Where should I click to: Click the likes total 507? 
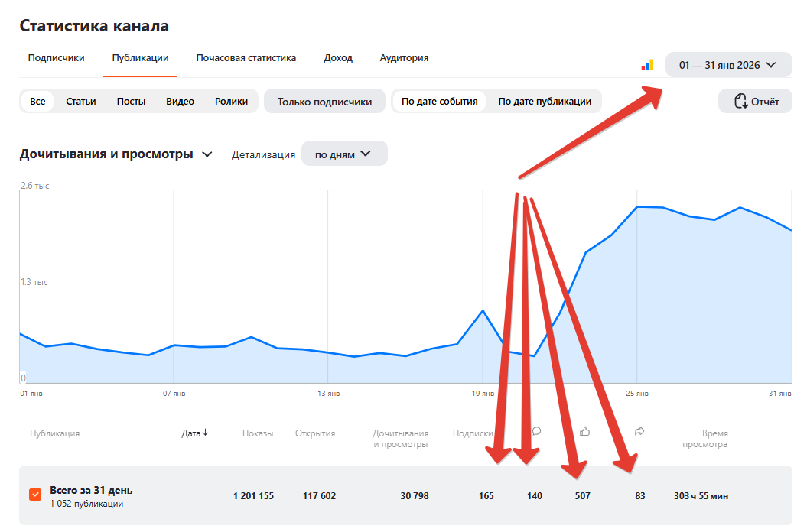(583, 496)
